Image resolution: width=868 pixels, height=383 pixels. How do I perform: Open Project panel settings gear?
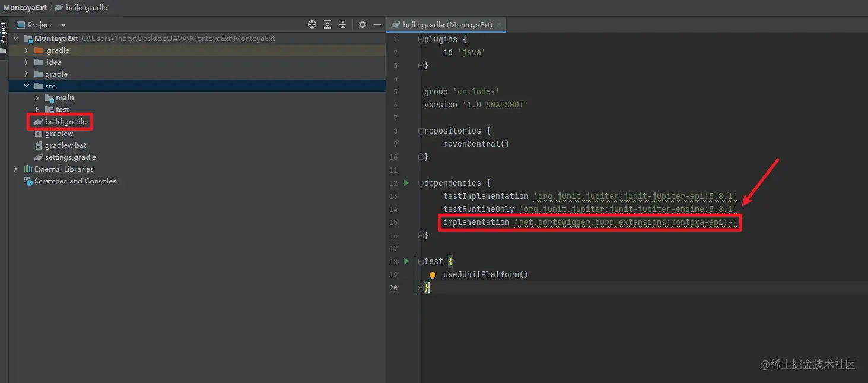[363, 24]
